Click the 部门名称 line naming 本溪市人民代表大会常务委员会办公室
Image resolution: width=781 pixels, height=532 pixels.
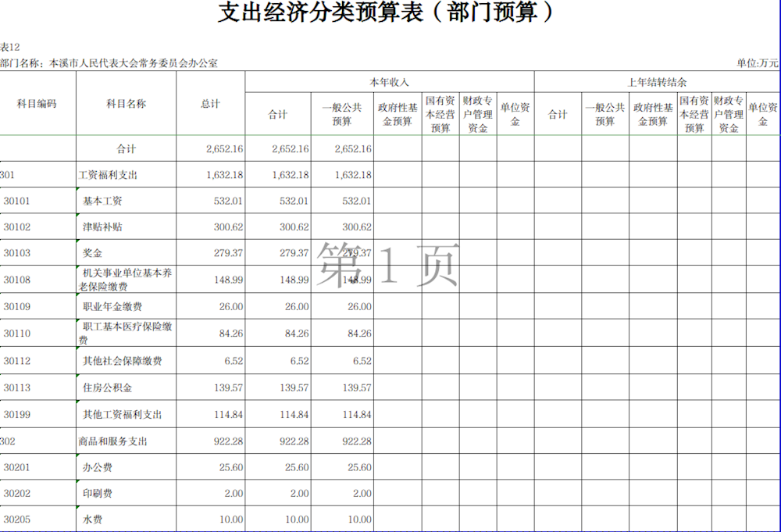pyautogui.click(x=109, y=63)
